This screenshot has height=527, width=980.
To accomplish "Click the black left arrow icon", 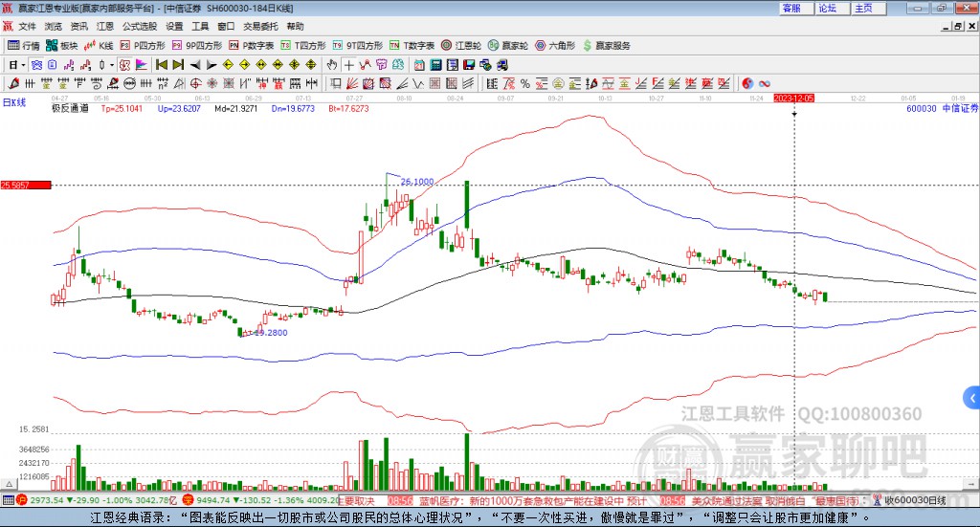I will pyautogui.click(x=195, y=65).
